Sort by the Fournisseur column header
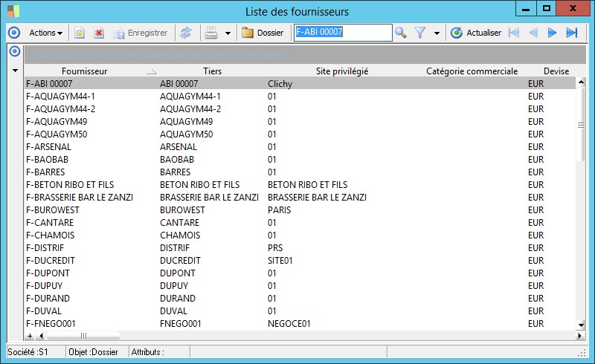 (84, 71)
